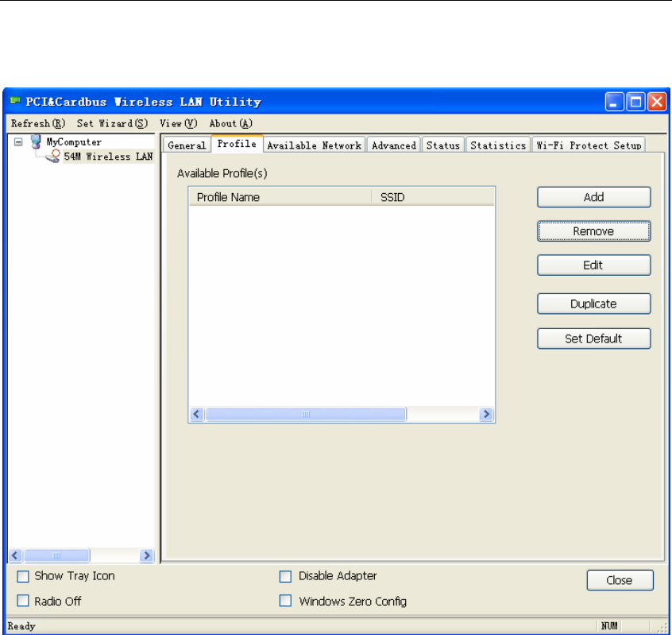Viewport: 672px width, 635px height.
Task: Select the 54M Wireless LAN adapter icon
Action: pyautogui.click(x=53, y=157)
